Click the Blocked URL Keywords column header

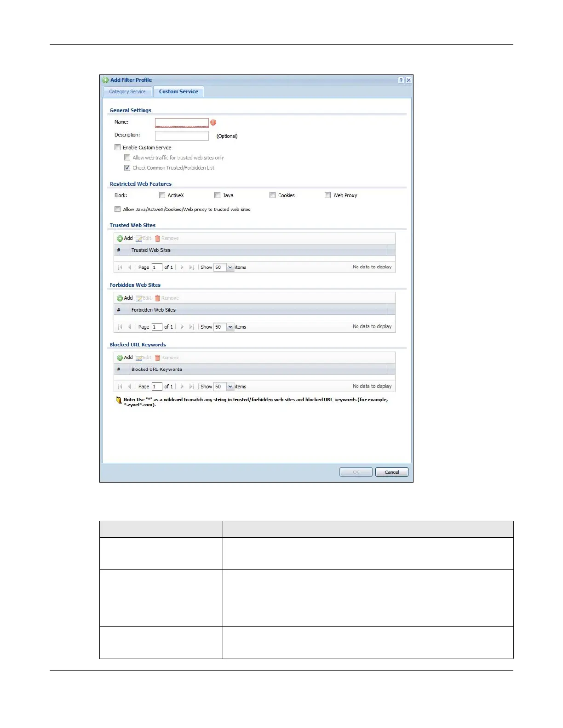pos(258,369)
